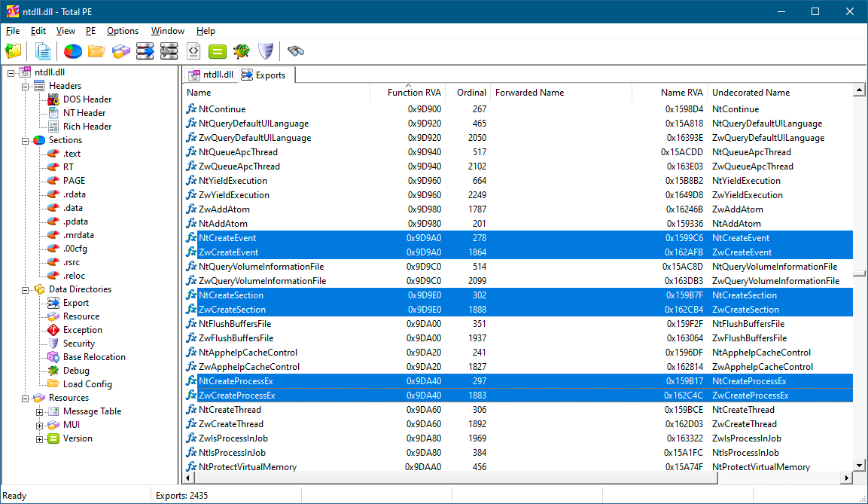The image size is (868, 504).
Task: Click the open file toolbar icon
Action: point(14,51)
